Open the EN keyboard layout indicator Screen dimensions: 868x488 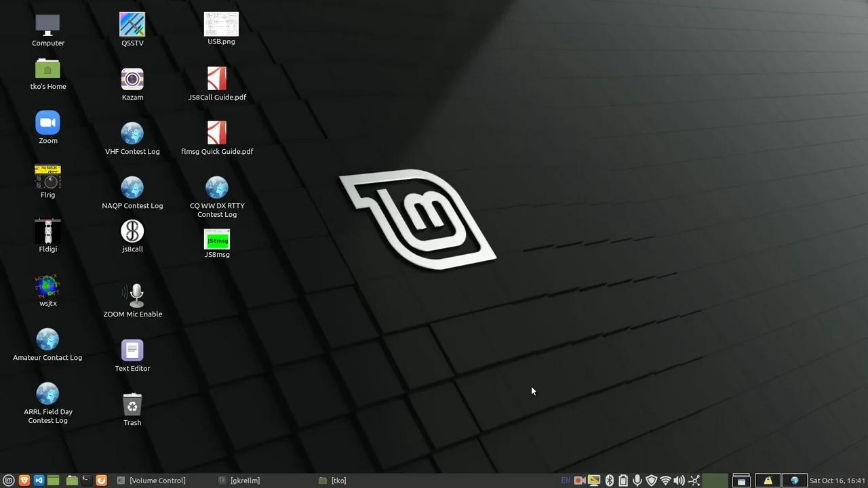pyautogui.click(x=566, y=481)
